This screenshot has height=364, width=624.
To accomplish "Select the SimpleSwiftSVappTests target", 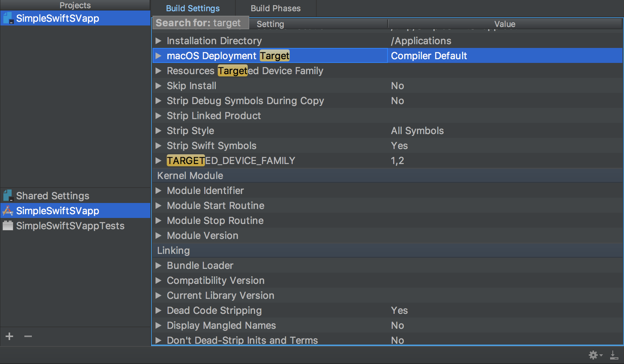I will coord(70,226).
